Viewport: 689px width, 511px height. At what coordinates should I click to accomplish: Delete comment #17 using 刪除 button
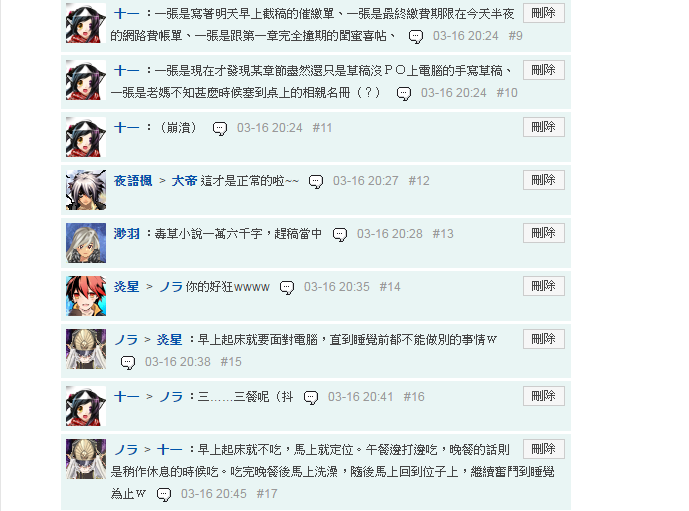point(544,449)
